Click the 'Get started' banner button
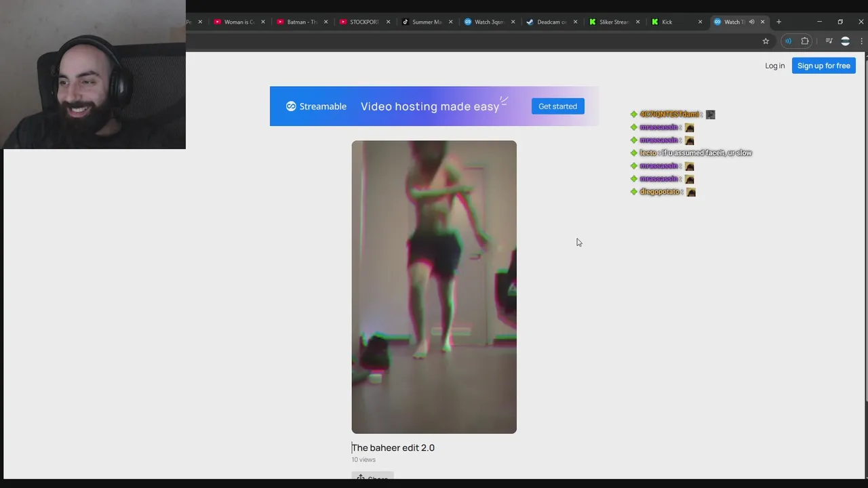Screen dimensions: 868x488 557,106
